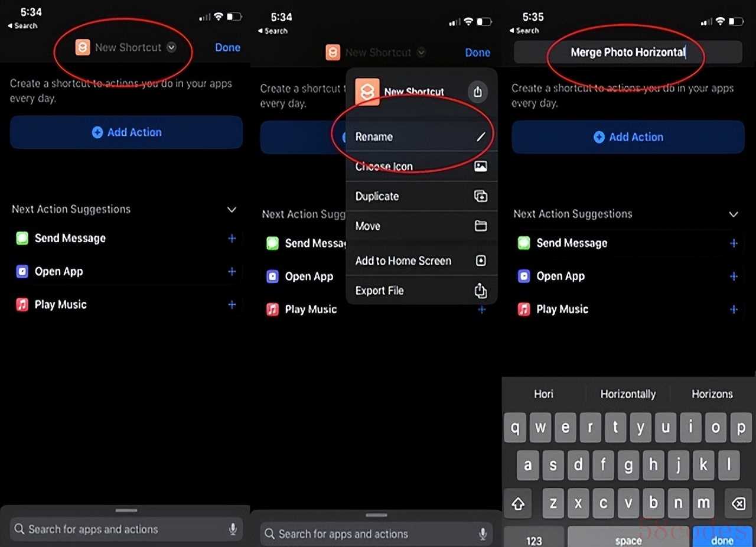Viewport: 756px width, 547px height.
Task: Tap the share icon beside New Shortcut in the menu
Action: tap(478, 92)
